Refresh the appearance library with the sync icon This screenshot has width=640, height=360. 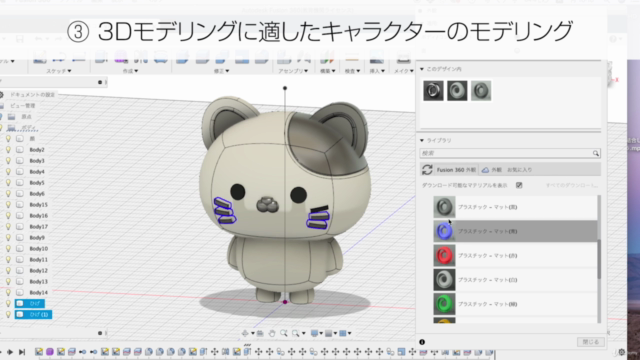pos(427,169)
